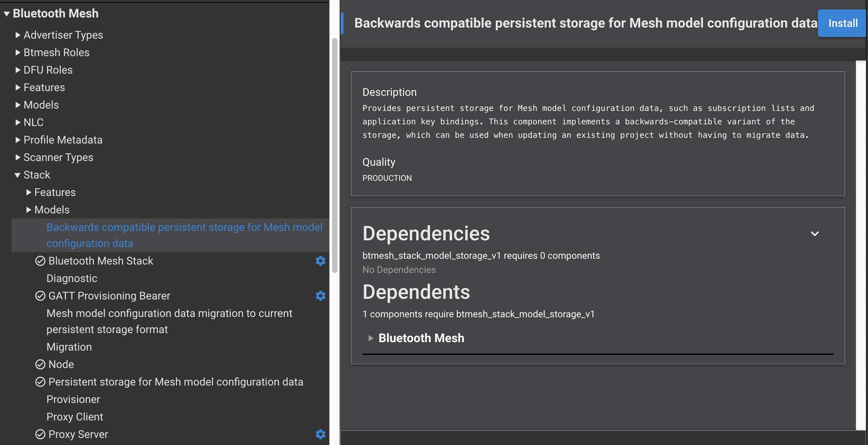The image size is (868, 445).
Task: Click the Dependents heading
Action: pos(416,292)
